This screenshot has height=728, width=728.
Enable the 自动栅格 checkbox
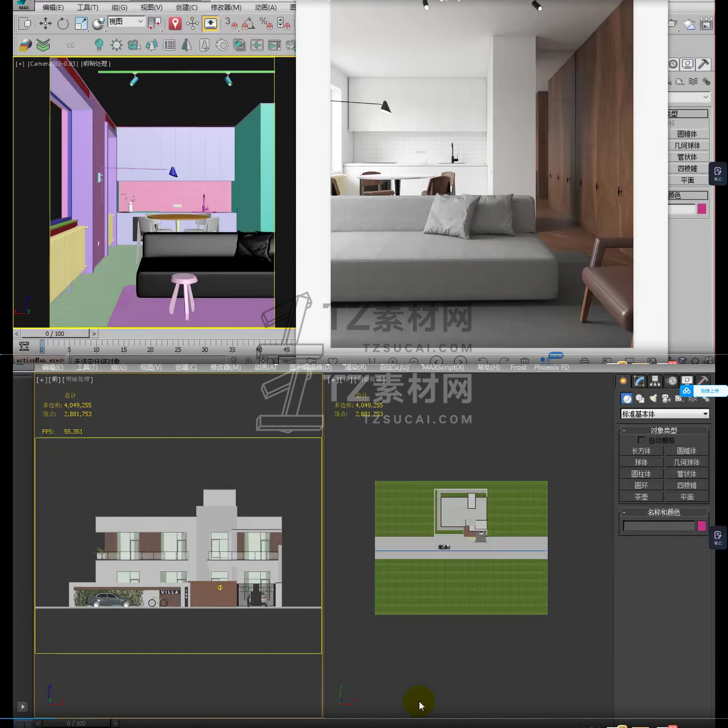click(641, 440)
